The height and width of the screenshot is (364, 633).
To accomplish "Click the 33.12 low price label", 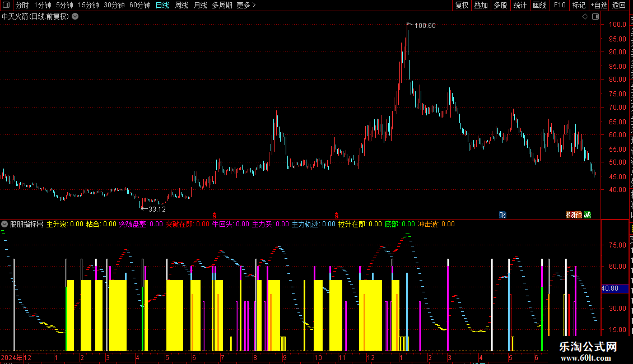I will pos(157,209).
